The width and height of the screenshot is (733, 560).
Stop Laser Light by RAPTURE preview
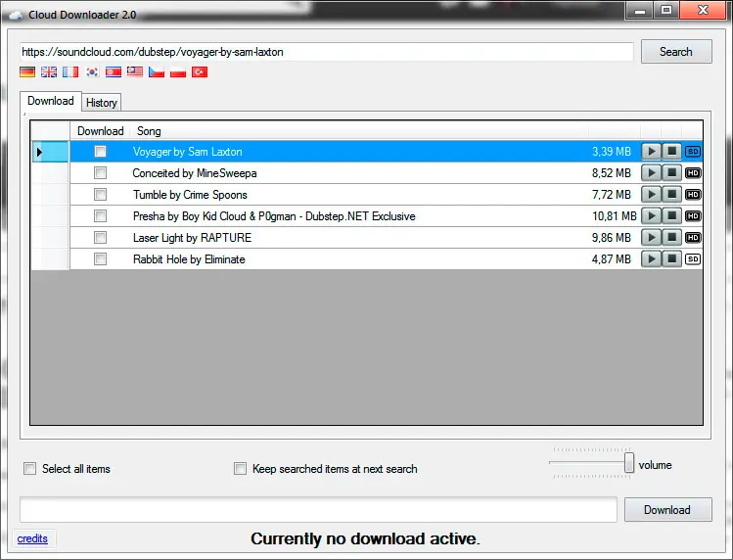click(x=671, y=237)
